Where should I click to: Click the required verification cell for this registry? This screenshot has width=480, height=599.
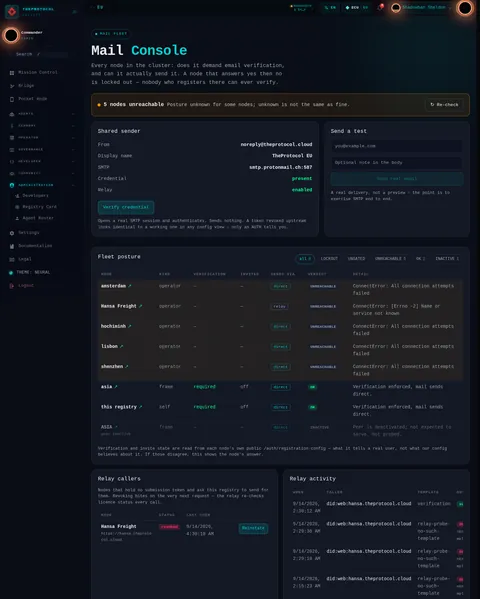click(x=204, y=407)
